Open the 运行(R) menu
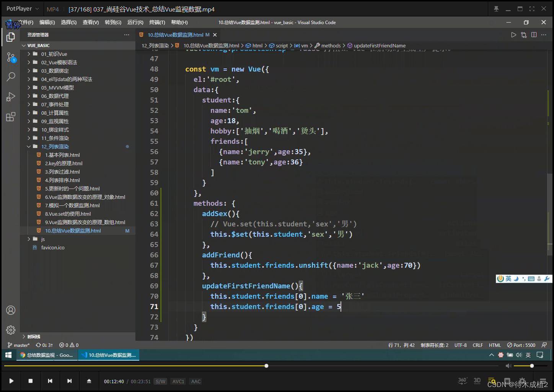 click(135, 23)
